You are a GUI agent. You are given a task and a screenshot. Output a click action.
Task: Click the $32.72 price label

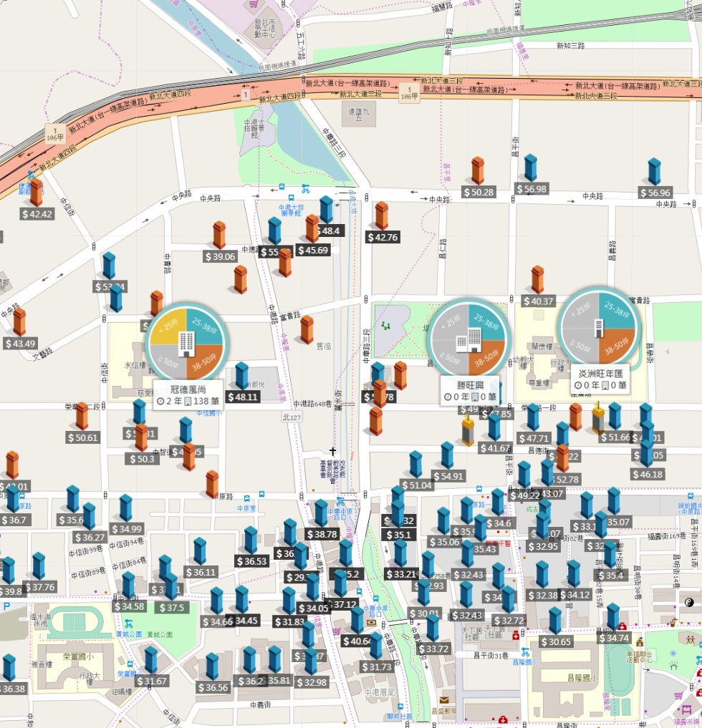pyautogui.click(x=509, y=621)
